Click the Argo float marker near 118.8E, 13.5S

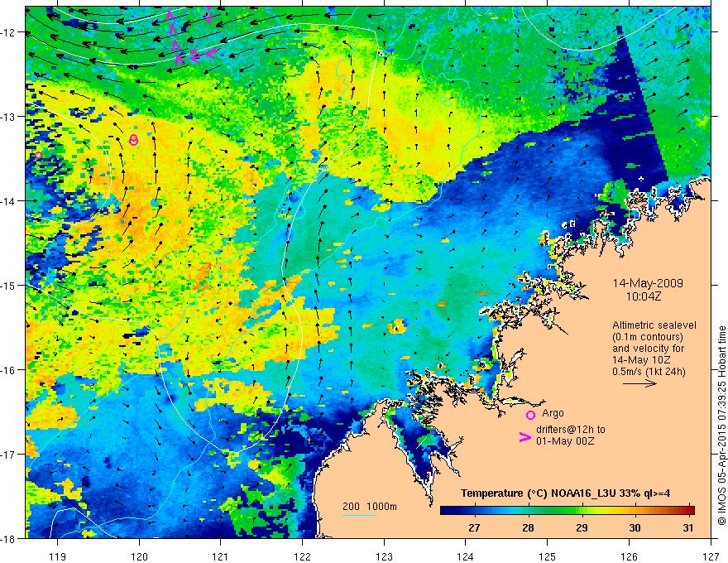pos(39,155)
